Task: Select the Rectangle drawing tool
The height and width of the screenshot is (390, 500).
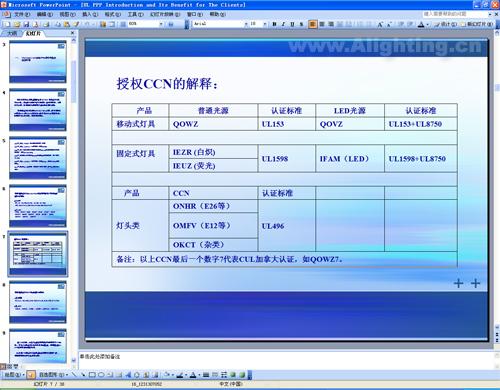Action: click(x=92, y=375)
